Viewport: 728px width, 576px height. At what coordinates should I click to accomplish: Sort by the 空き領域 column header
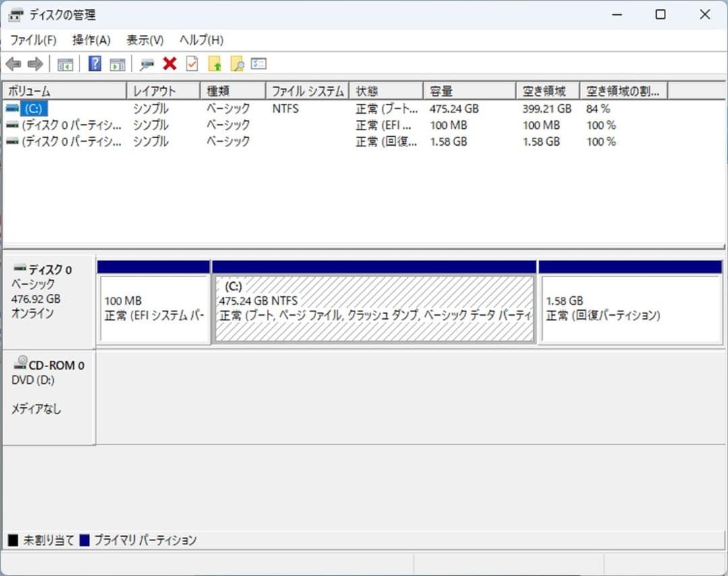coord(547,90)
